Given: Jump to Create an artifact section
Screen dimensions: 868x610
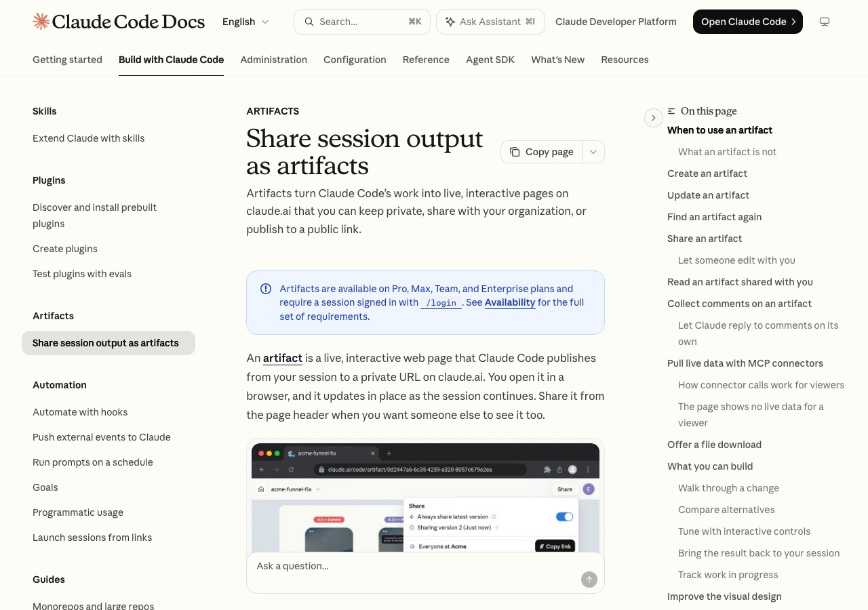Looking at the screenshot, I should tap(707, 174).
